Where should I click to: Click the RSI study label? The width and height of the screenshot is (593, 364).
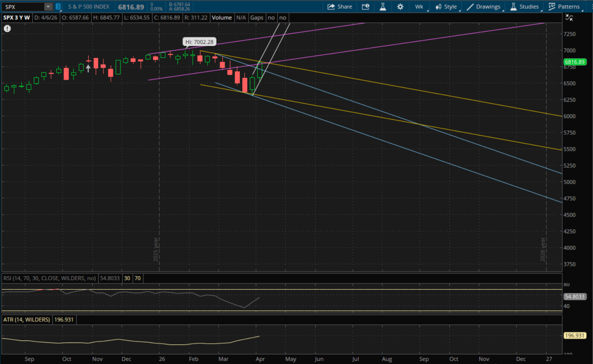point(49,278)
